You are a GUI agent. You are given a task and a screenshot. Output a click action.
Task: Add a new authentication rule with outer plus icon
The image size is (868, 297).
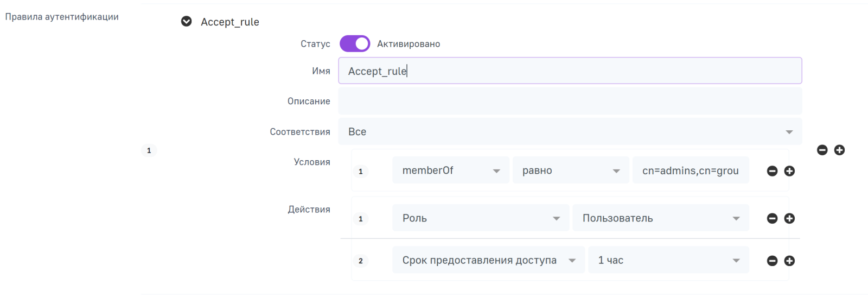839,150
